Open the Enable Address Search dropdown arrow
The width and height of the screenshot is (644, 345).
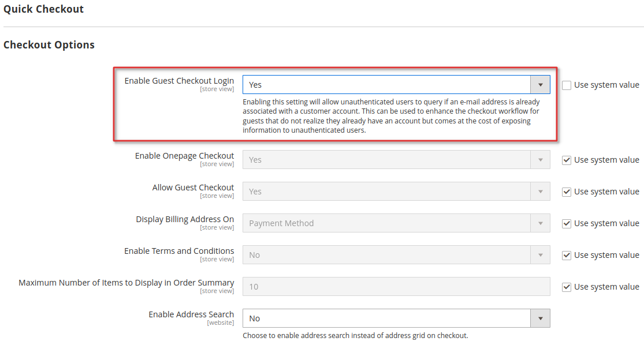pos(540,318)
